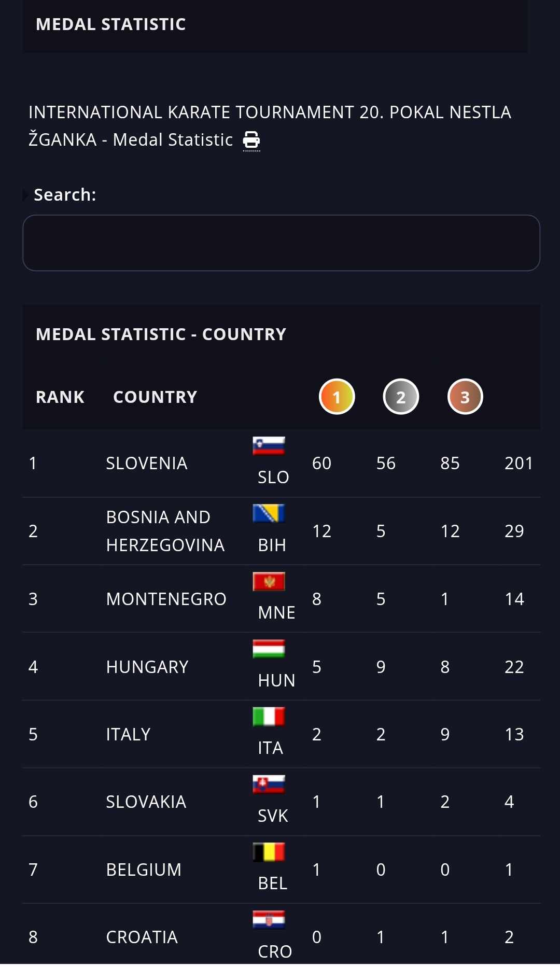Image resolution: width=560 pixels, height=967 pixels.
Task: Sort by the COUNTRY column header
Action: coord(155,397)
